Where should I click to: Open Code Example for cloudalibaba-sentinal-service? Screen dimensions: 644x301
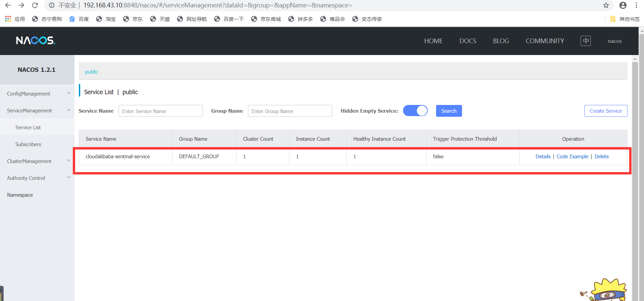pos(572,156)
